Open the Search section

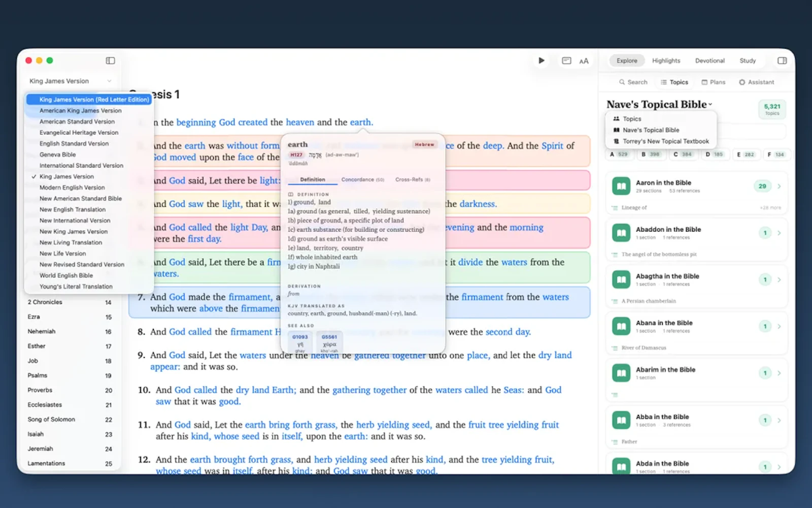click(633, 82)
